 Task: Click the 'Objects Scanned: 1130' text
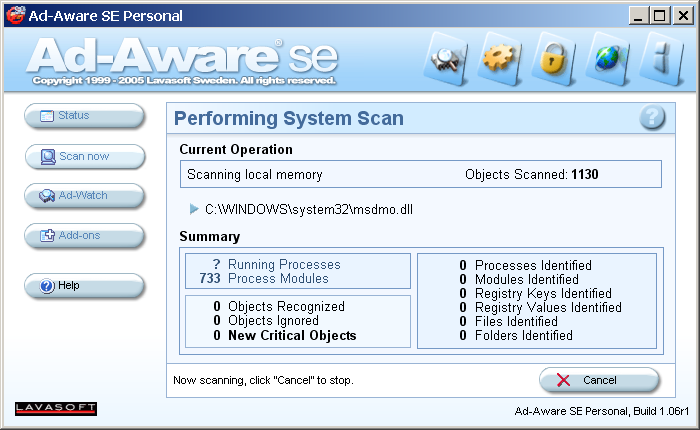532,174
